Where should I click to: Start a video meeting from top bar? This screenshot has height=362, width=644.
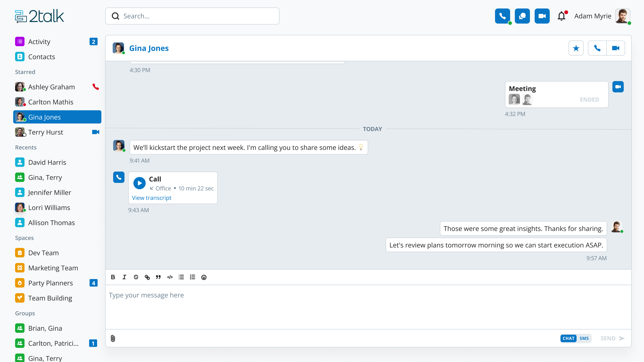542,16
